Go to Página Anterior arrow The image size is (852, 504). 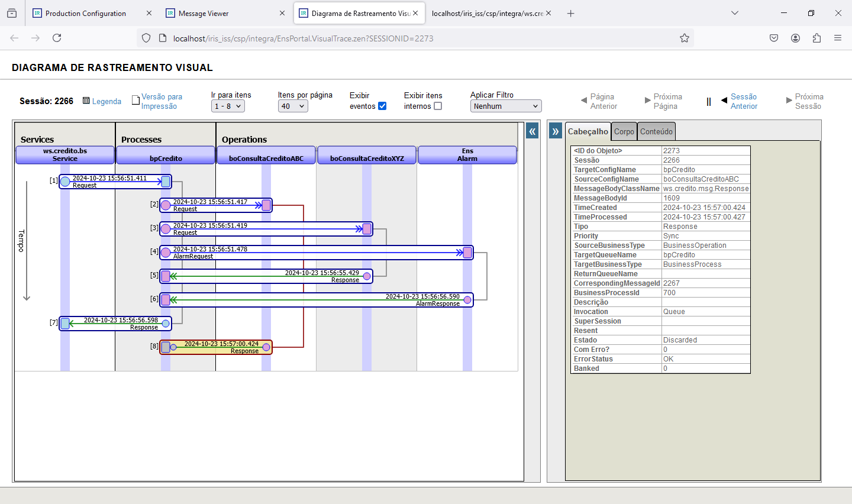(585, 101)
